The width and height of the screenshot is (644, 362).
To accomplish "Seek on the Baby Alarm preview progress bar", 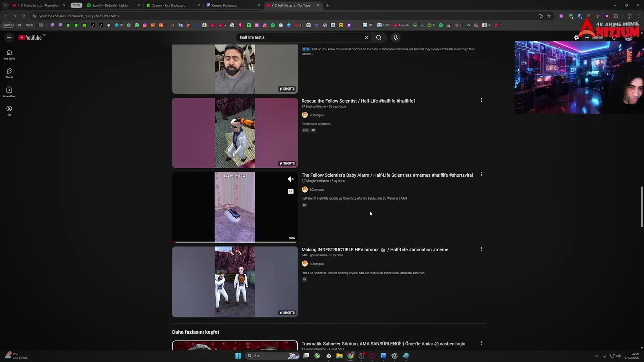I will [235, 242].
